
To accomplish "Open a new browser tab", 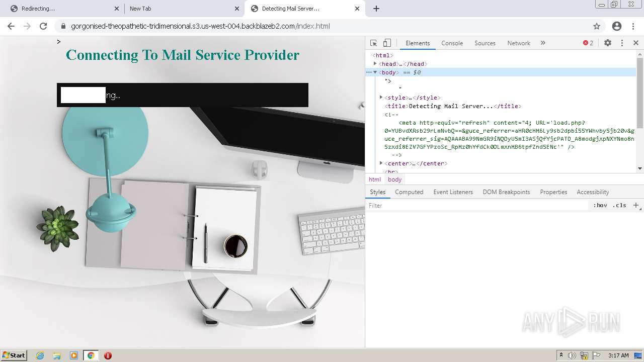I will 376,9.
